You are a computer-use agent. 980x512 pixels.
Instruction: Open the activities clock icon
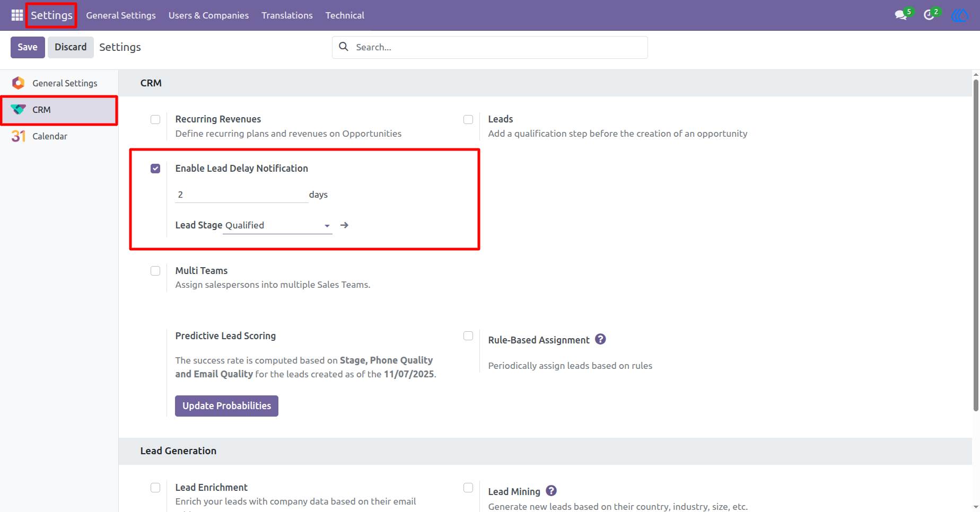[x=929, y=15]
